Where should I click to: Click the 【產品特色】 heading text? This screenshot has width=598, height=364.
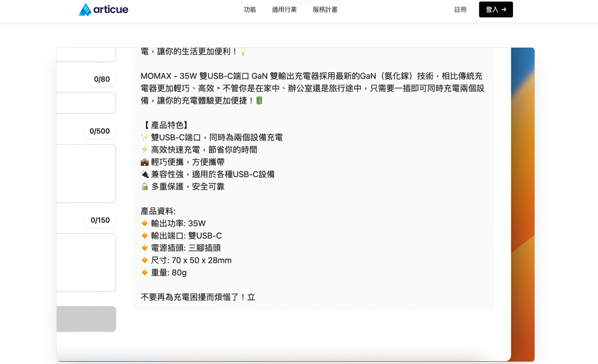[166, 125]
